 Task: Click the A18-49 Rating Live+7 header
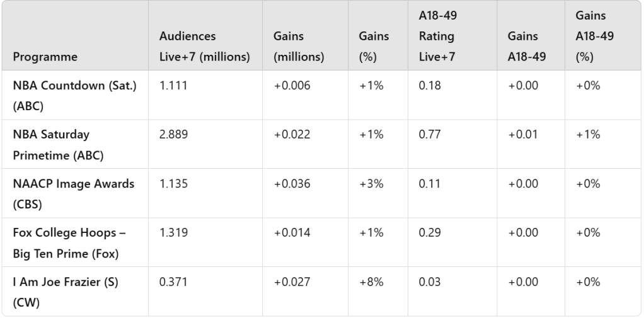click(436, 37)
